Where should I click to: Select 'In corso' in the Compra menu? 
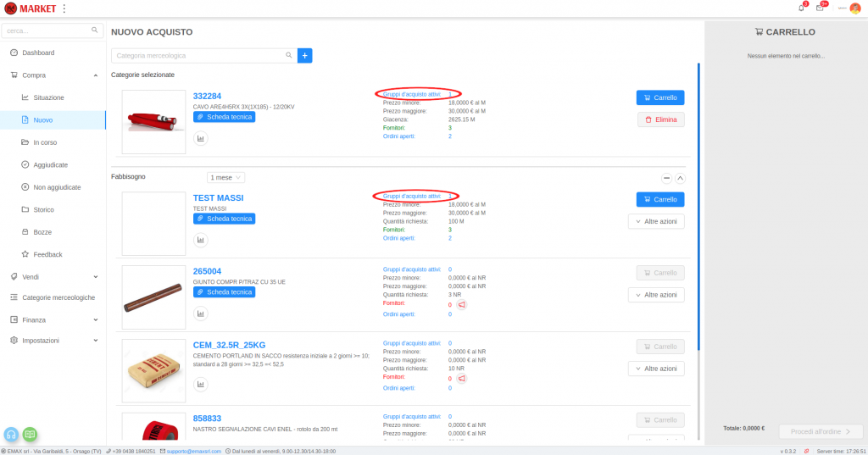[x=45, y=142]
